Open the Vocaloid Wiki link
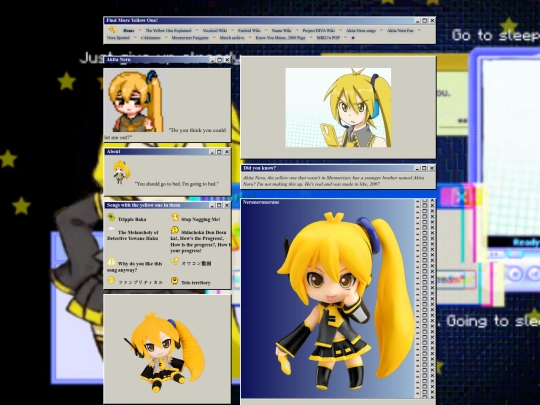This screenshot has width=540, height=405. pyautogui.click(x=215, y=31)
